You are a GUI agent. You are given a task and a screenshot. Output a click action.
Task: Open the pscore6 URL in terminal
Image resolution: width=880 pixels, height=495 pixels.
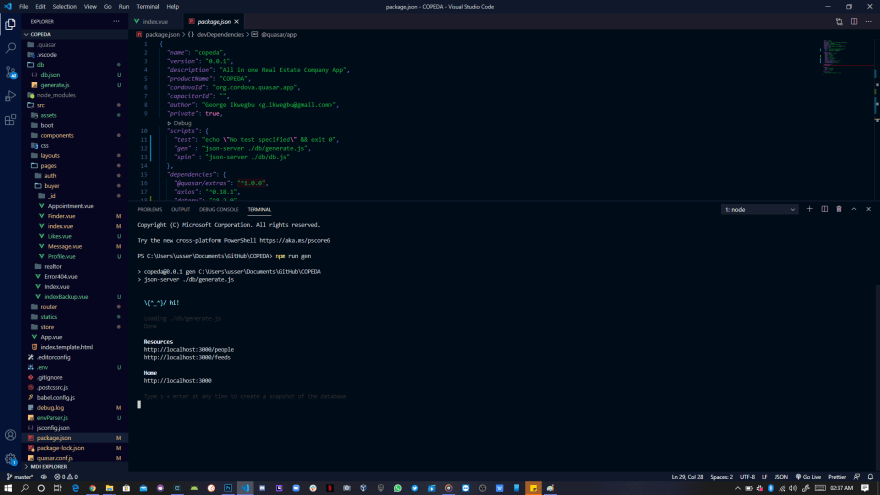point(295,240)
